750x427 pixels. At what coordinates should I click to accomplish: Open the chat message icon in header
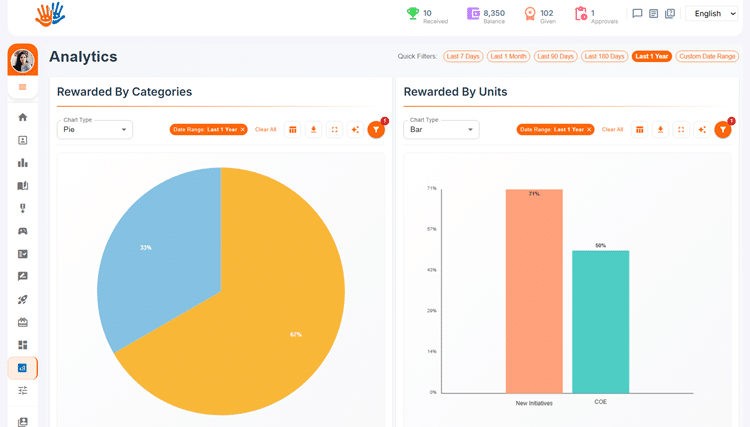[637, 13]
